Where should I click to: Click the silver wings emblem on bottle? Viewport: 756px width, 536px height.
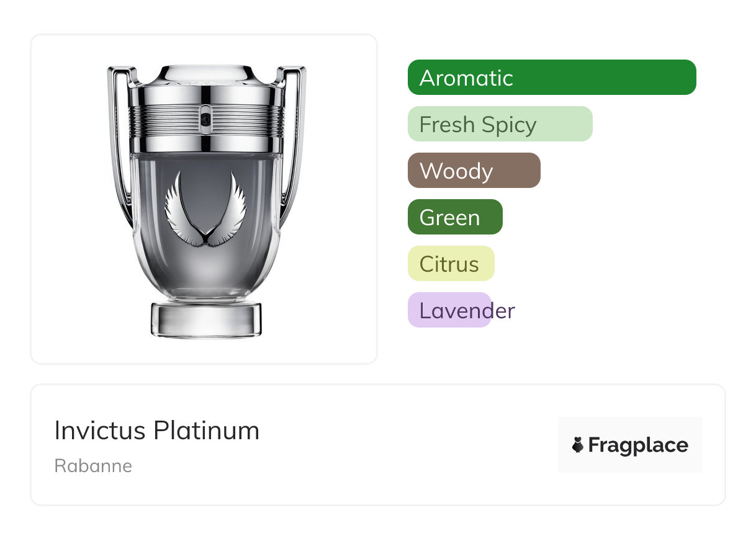click(205, 212)
